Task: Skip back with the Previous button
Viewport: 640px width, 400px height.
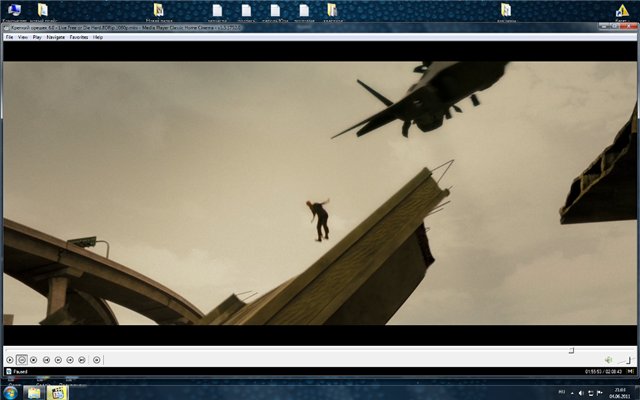Action: point(46,360)
